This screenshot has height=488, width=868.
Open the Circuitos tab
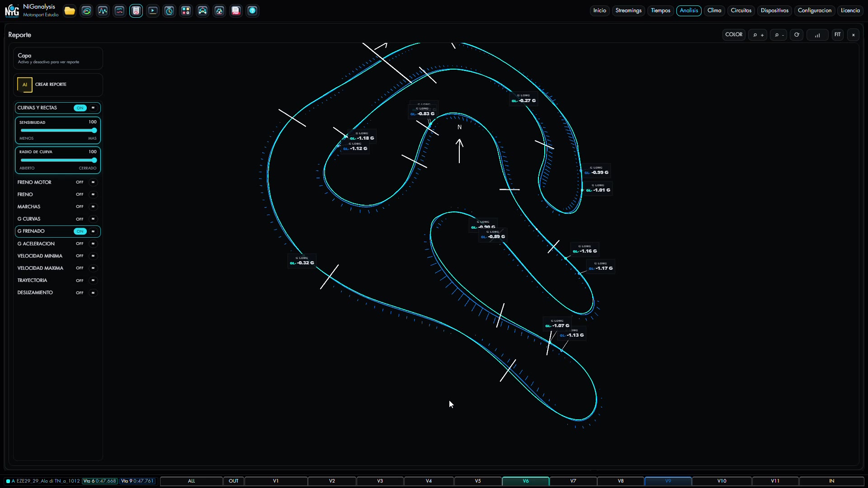[741, 10]
